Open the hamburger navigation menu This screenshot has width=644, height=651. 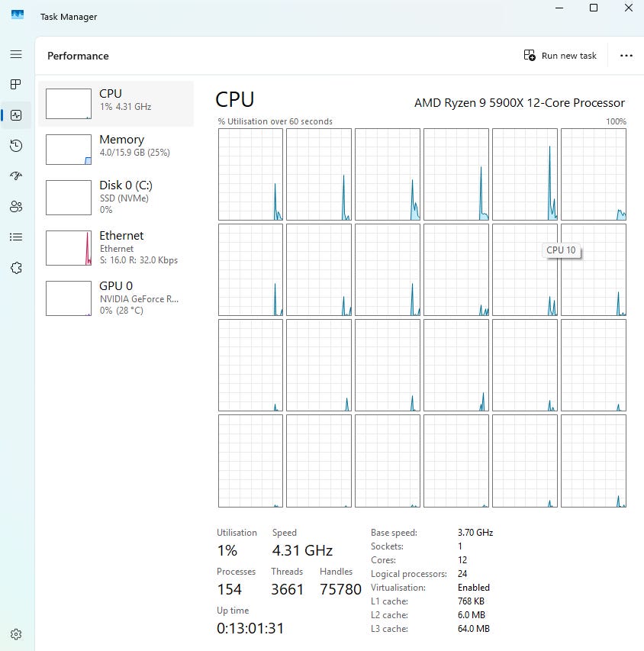pos(16,54)
